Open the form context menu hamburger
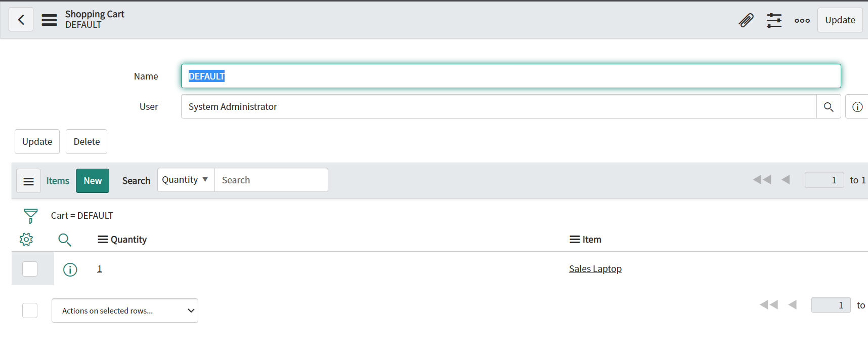The width and height of the screenshot is (868, 350). (49, 20)
